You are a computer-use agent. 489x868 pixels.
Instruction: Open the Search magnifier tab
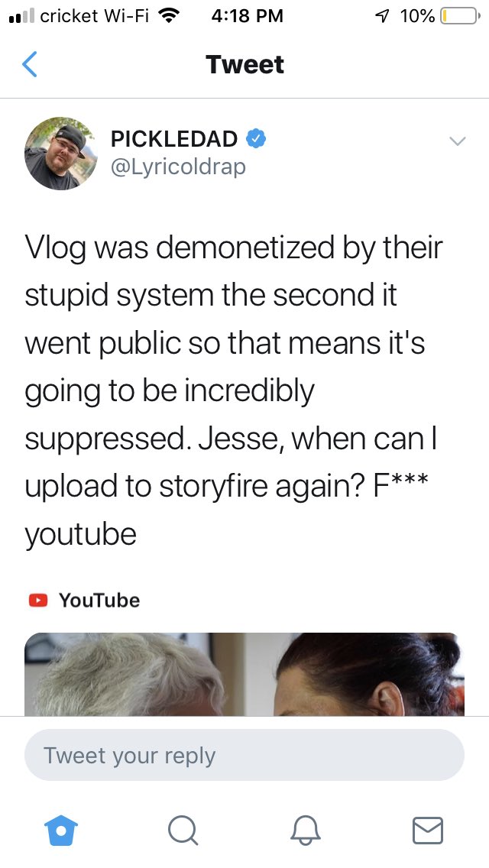[x=183, y=831]
